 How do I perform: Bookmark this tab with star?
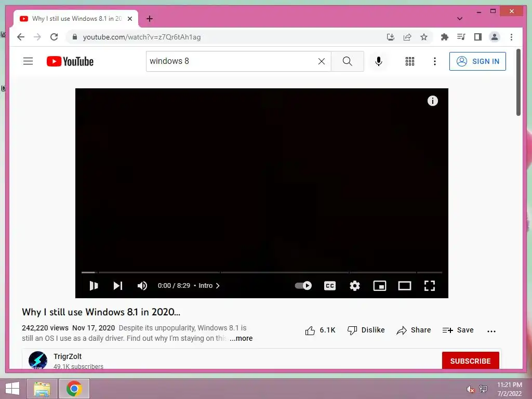(424, 37)
